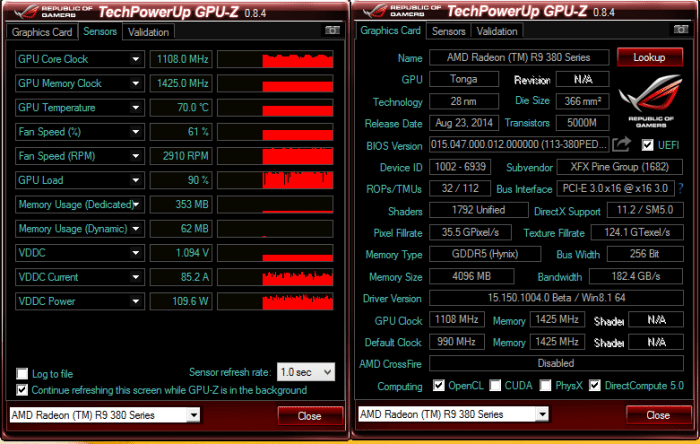Click the GPU Core Clock history graph

click(x=275, y=59)
